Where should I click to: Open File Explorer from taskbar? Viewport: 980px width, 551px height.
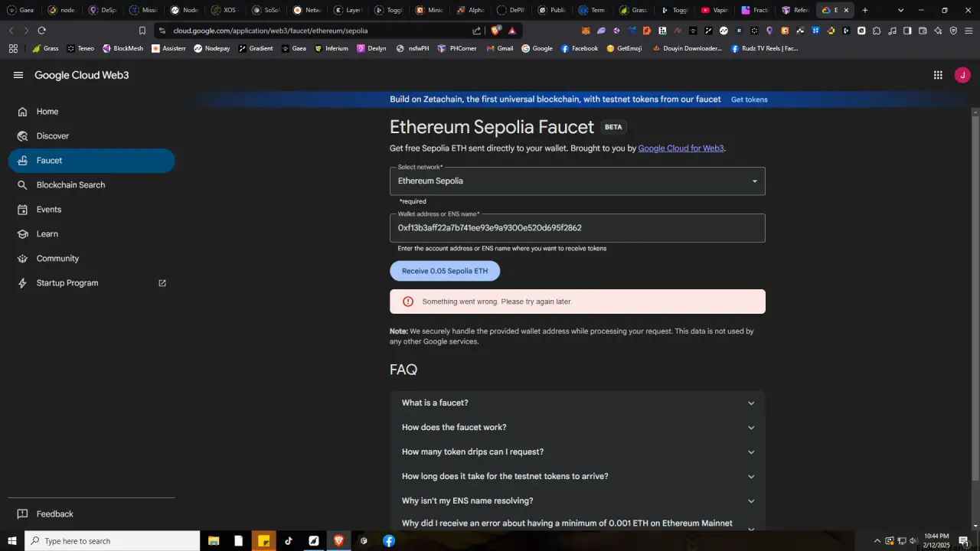tap(214, 541)
